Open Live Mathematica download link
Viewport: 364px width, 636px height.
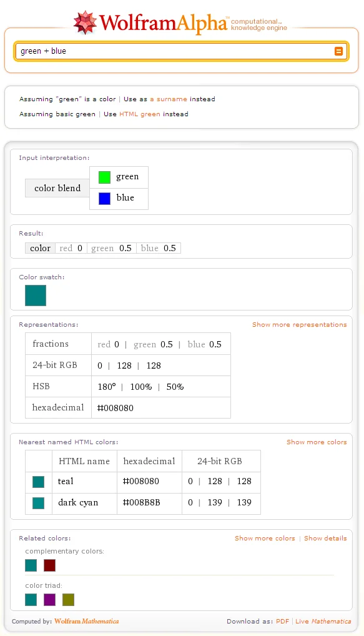[323, 622]
